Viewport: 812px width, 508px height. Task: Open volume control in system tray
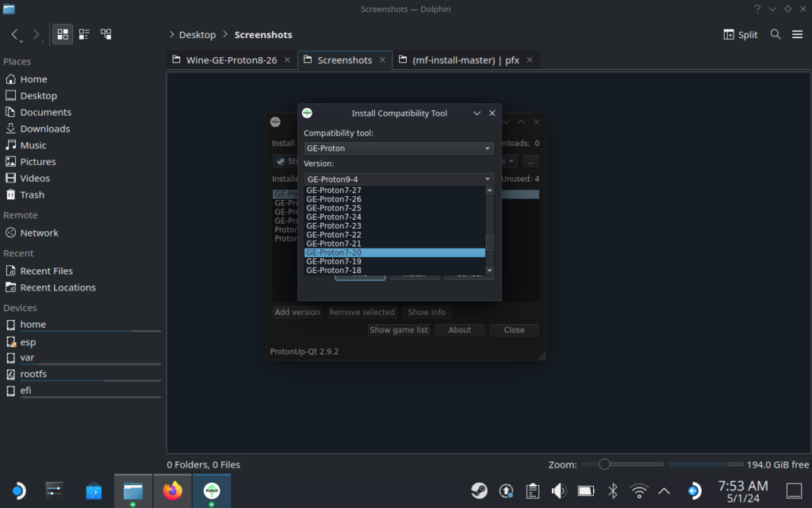pyautogui.click(x=559, y=491)
